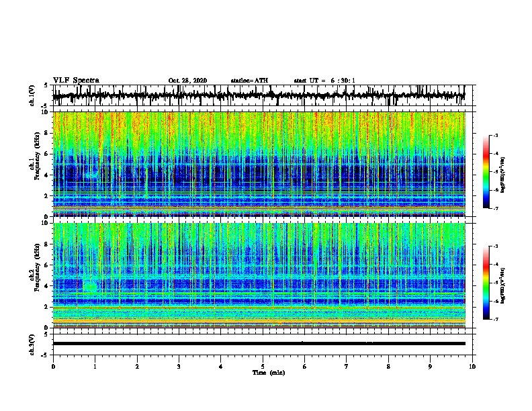Click the "station=ATH" header label
This screenshot has height=411, width=532.
249,81
